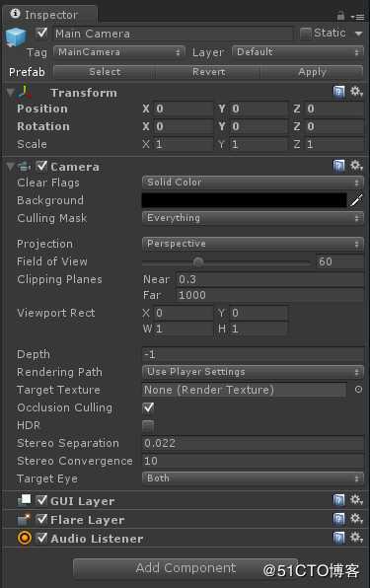This screenshot has height=588, width=370.
Task: Click the Audio Listener component icon
Action: tap(25, 538)
